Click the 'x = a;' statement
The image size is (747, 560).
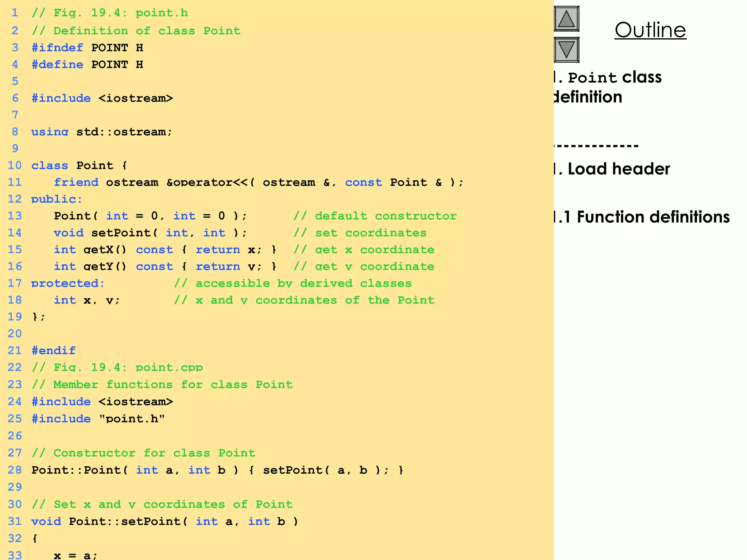[x=76, y=555]
